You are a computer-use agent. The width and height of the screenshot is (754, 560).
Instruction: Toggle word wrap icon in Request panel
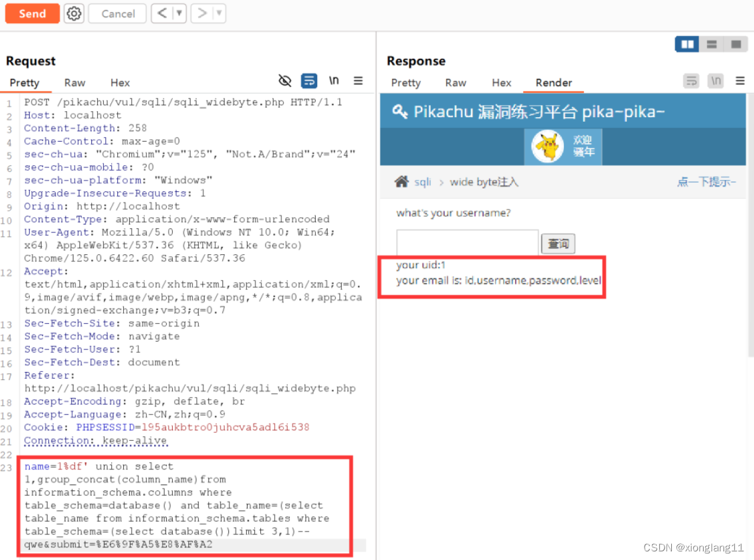click(308, 80)
